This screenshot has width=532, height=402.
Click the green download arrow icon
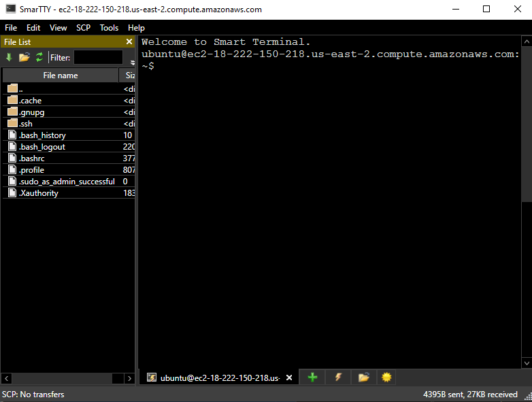pyautogui.click(x=9, y=57)
